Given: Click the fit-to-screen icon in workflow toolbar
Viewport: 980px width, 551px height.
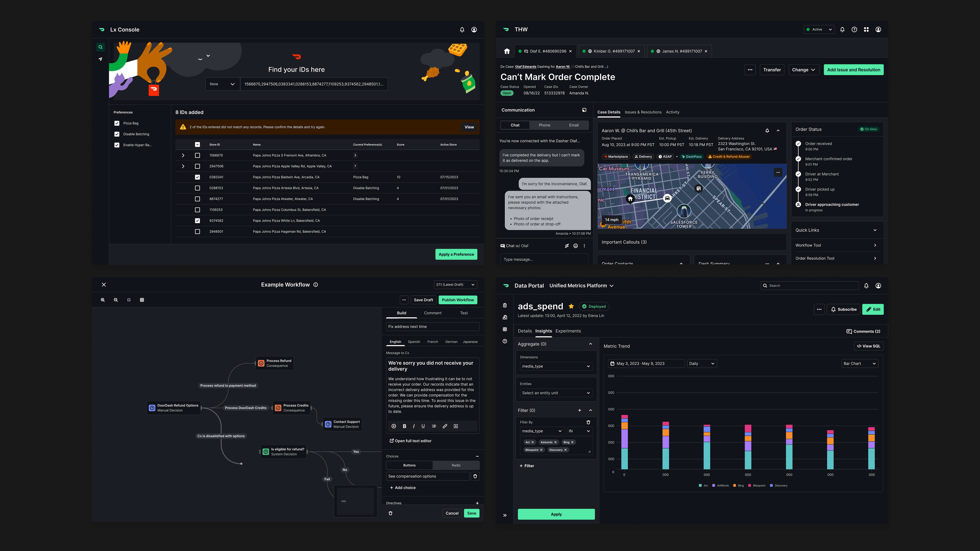Looking at the screenshot, I should [129, 300].
